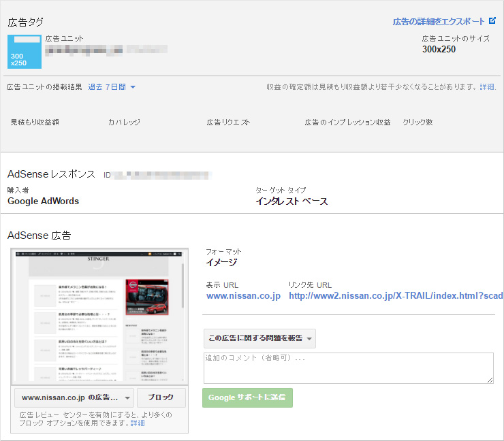Screen dimensions: 504x441
Task: Click the blue 300x250 ad unit icon
Action: pos(25,52)
